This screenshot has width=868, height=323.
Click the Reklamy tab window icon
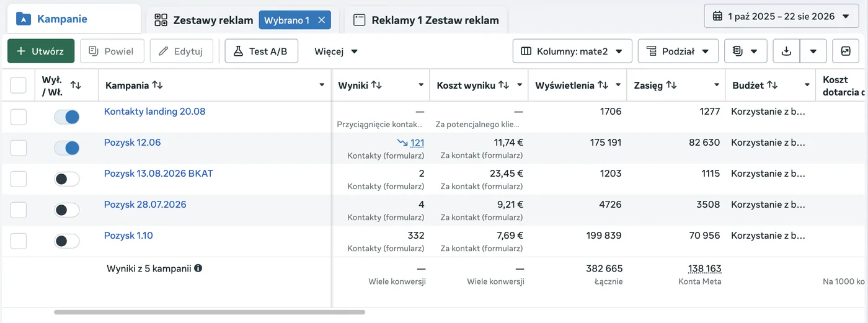tap(359, 20)
